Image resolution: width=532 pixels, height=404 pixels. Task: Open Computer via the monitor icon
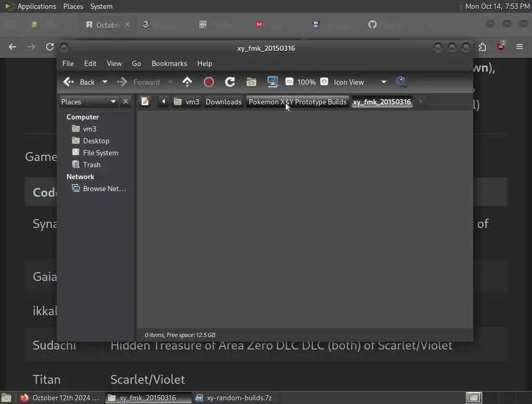[x=272, y=82]
